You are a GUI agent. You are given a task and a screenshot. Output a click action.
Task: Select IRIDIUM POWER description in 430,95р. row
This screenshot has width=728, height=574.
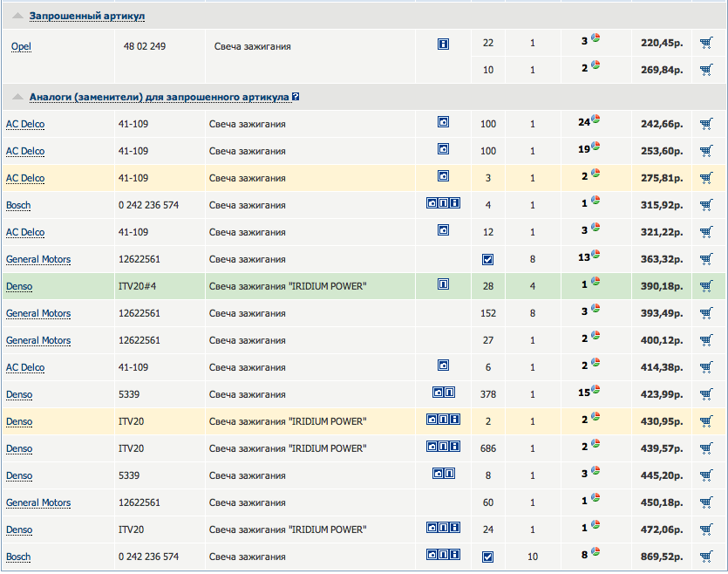coord(288,421)
